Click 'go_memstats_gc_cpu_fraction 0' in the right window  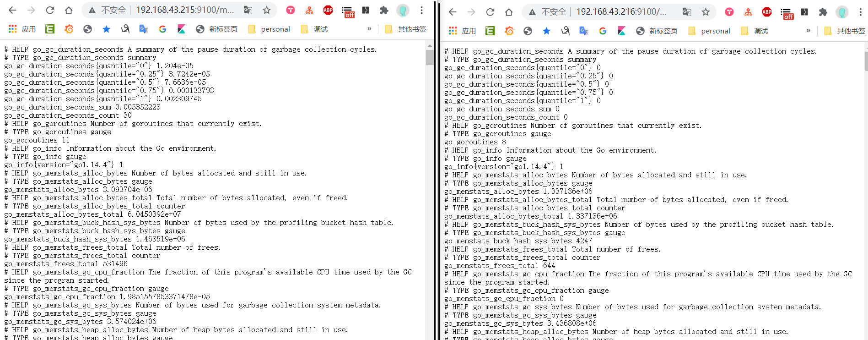coord(504,299)
